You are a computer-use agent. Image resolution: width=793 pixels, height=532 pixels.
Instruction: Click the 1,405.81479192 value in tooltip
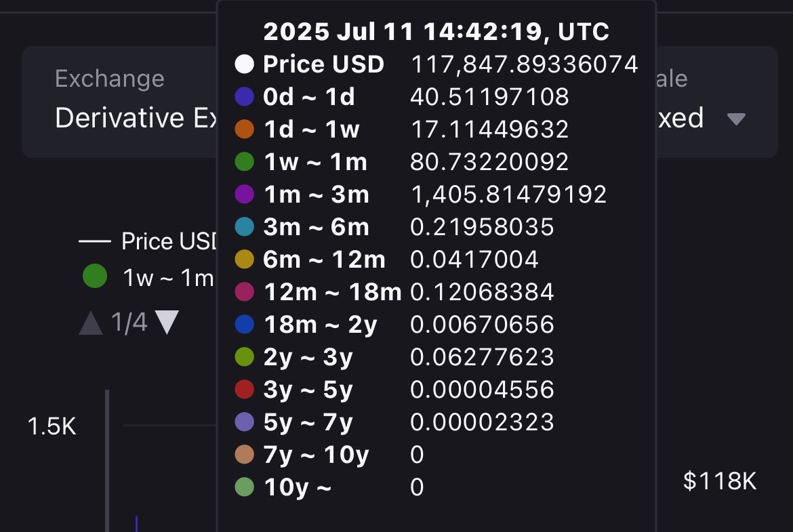point(509,195)
